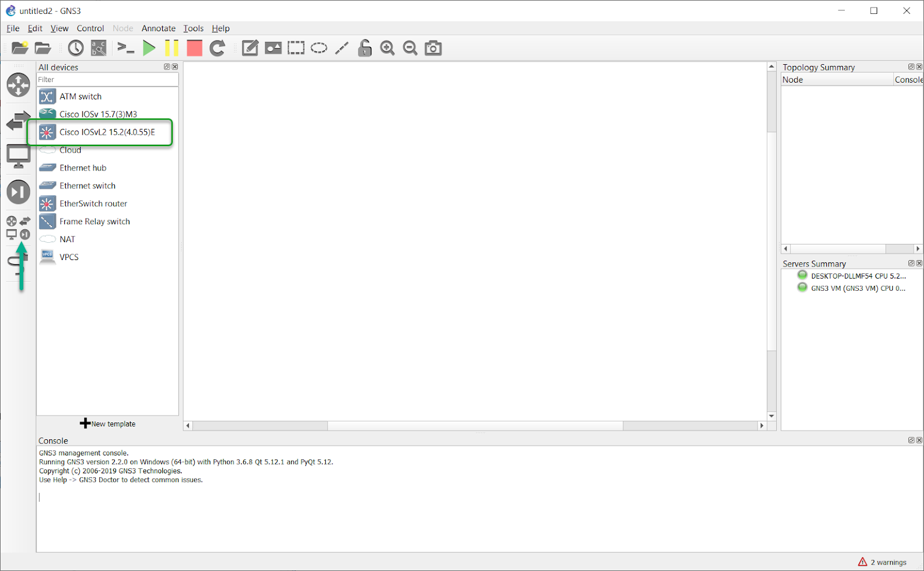Open the Help menu
The width and height of the screenshot is (924, 571).
(x=221, y=28)
